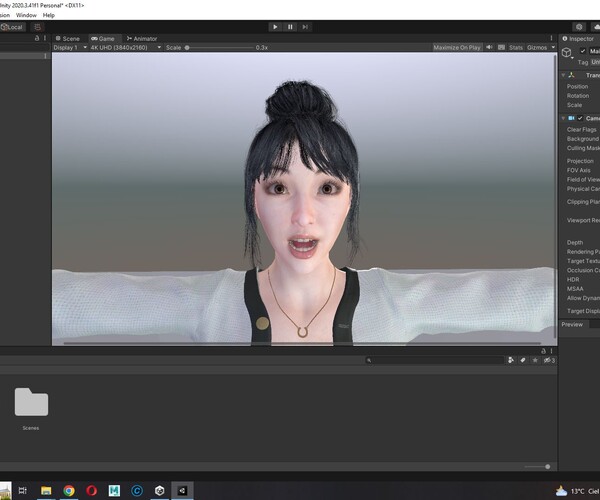The image size is (600, 500).
Task: Select the Projection property label
Action: [x=580, y=161]
